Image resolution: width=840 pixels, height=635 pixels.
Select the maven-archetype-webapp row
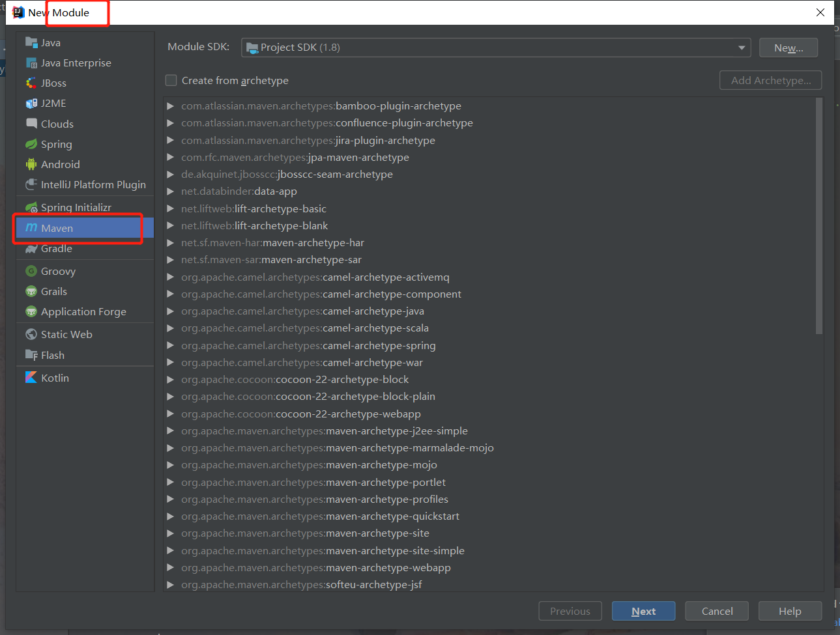click(489, 567)
